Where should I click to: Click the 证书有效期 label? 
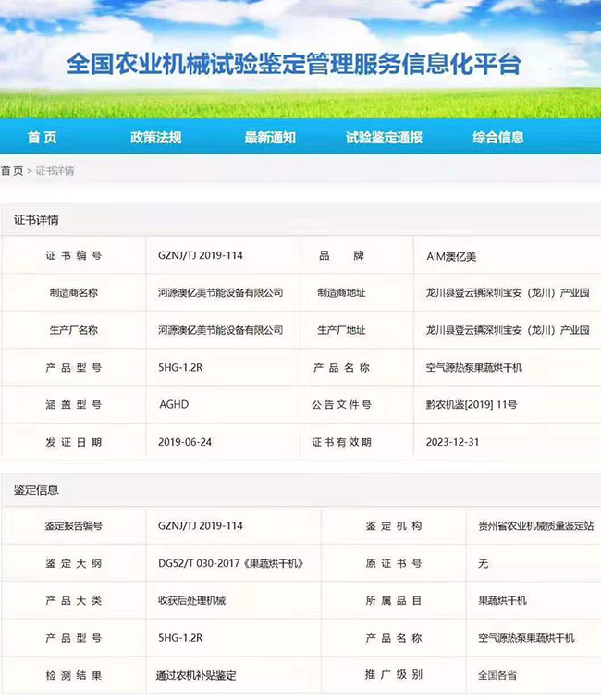[x=341, y=442]
